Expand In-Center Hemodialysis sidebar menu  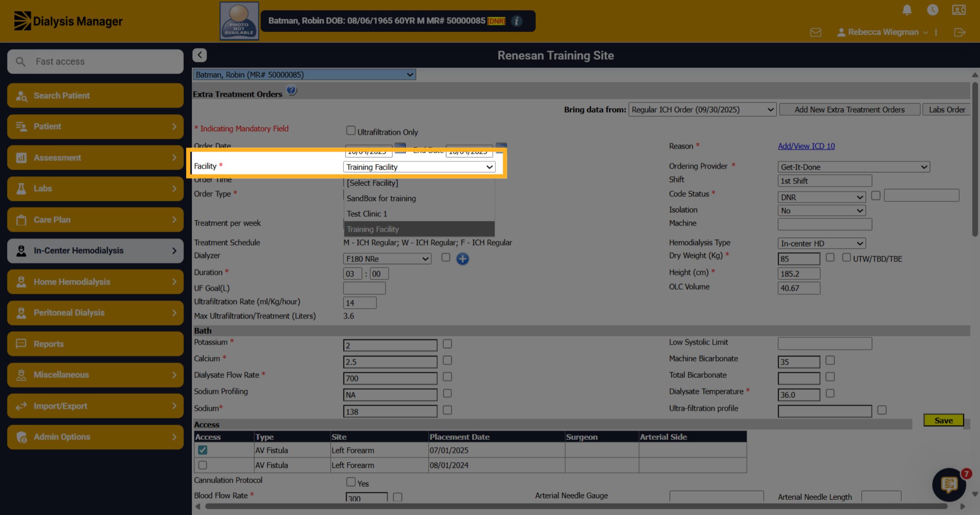point(96,251)
